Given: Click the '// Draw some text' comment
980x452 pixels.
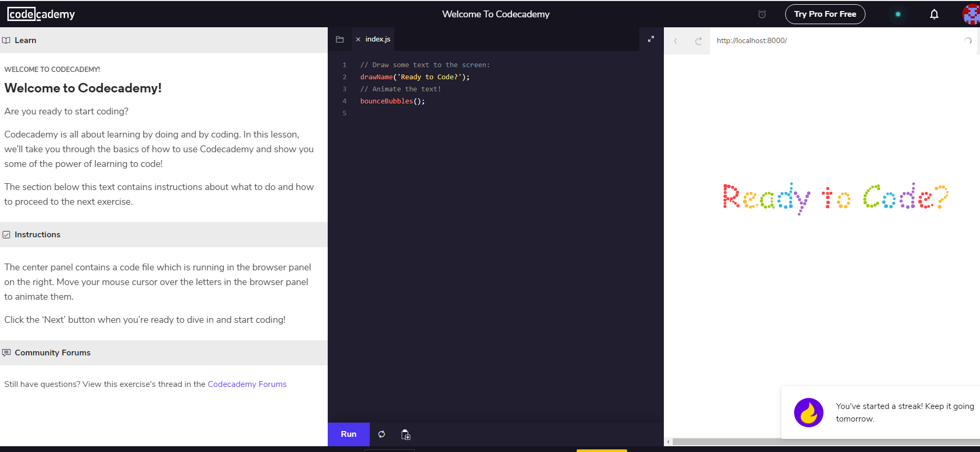Looking at the screenshot, I should click(x=425, y=65).
